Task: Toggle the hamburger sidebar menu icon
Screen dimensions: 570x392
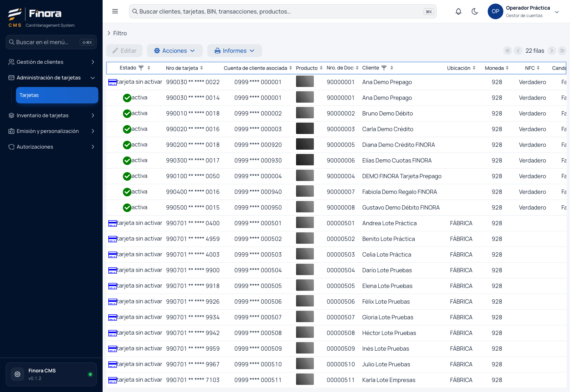Action: [x=115, y=11]
